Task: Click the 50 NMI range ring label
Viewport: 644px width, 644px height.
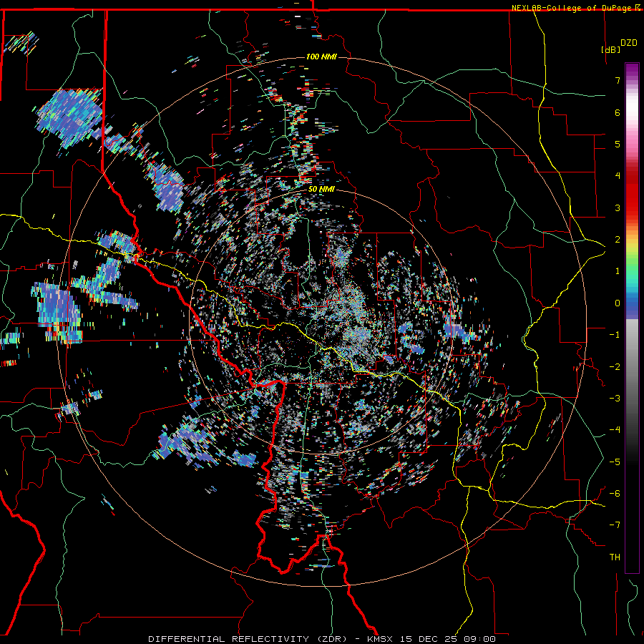Action: tap(321, 189)
